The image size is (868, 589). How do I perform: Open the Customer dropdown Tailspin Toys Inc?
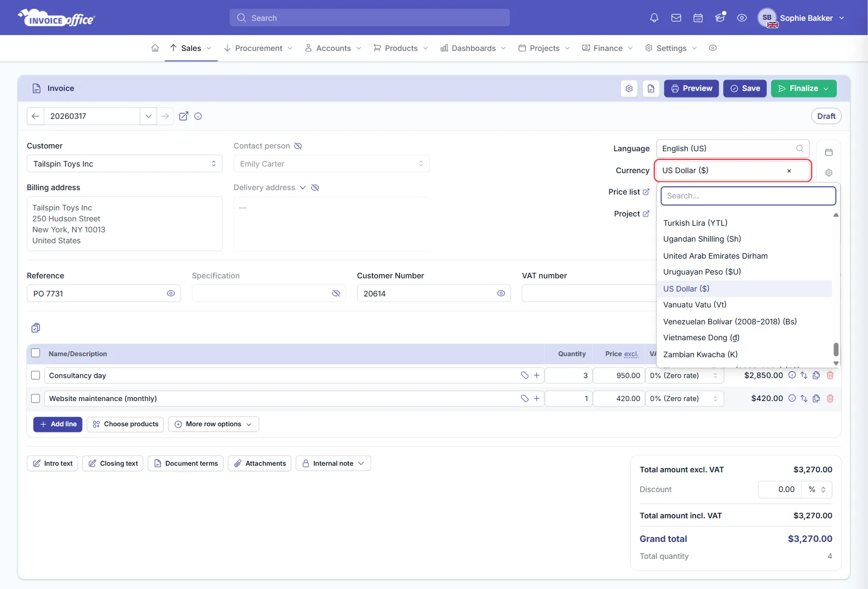(124, 164)
